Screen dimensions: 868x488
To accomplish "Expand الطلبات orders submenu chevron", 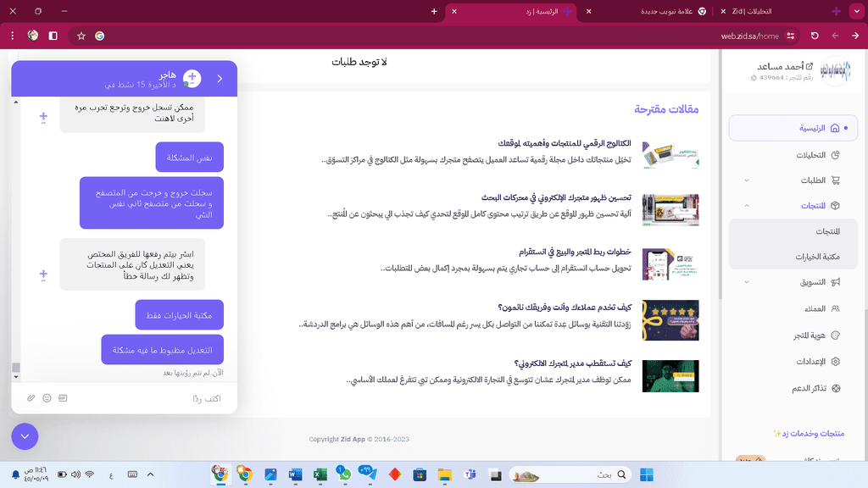I will 747,180.
